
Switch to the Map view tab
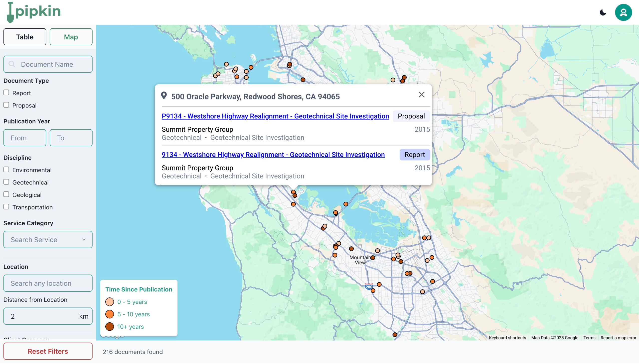[71, 37]
